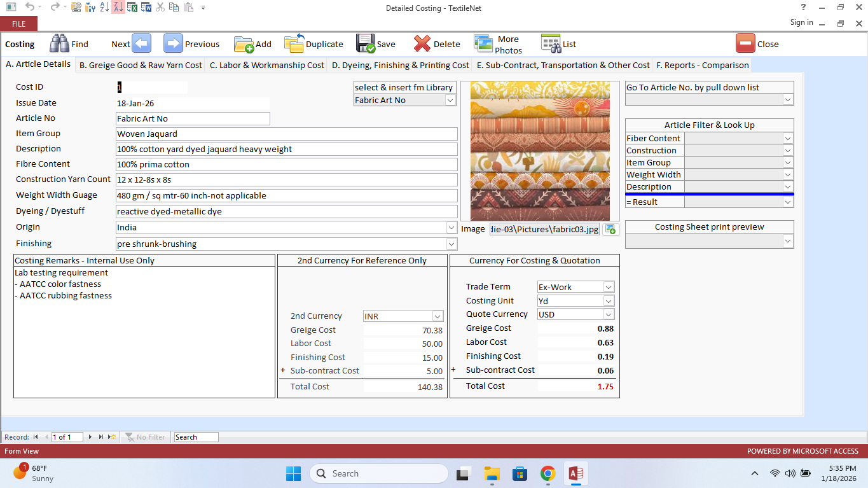Go to next record arrow icon
The height and width of the screenshot is (488, 868).
pyautogui.click(x=141, y=43)
